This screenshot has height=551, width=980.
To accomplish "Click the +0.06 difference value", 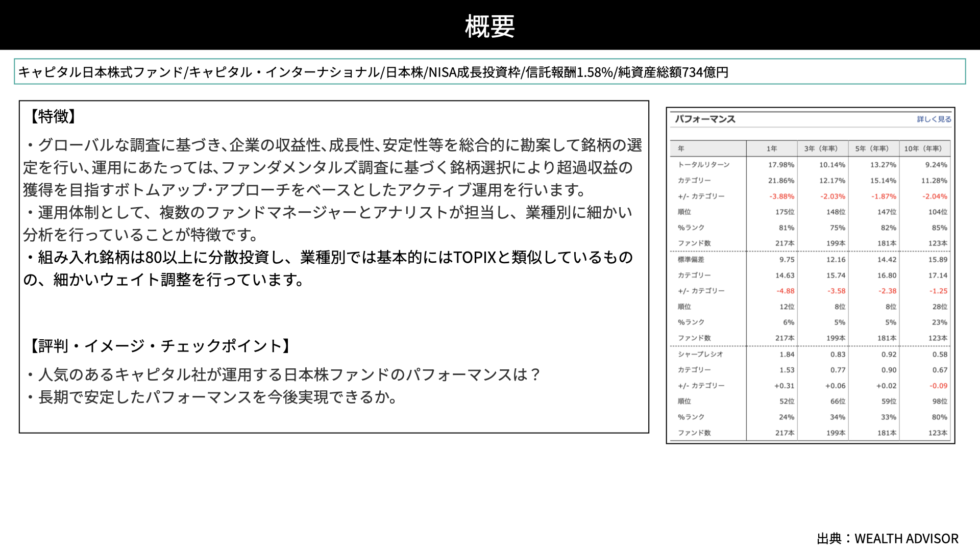I will coord(836,386).
